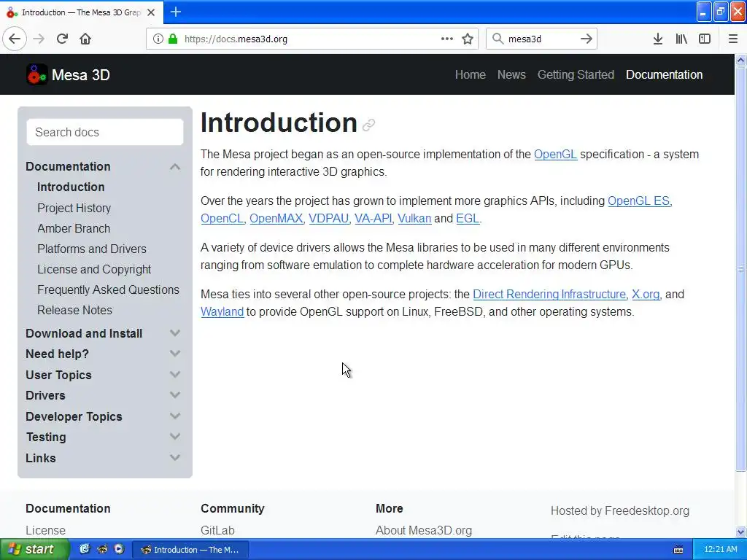Focus the docs.mesa3d.org address bar
The height and width of the screenshot is (560, 747).
[312, 39]
